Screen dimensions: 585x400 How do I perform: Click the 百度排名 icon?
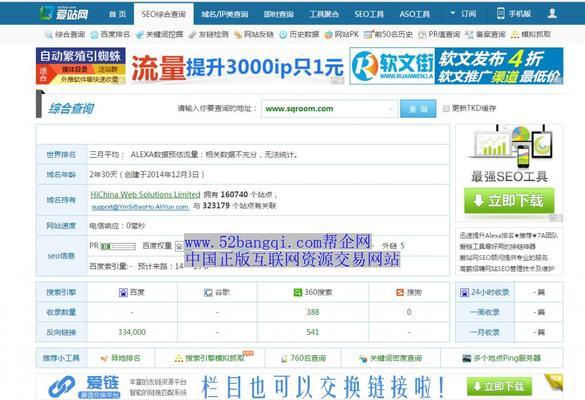(x=94, y=35)
